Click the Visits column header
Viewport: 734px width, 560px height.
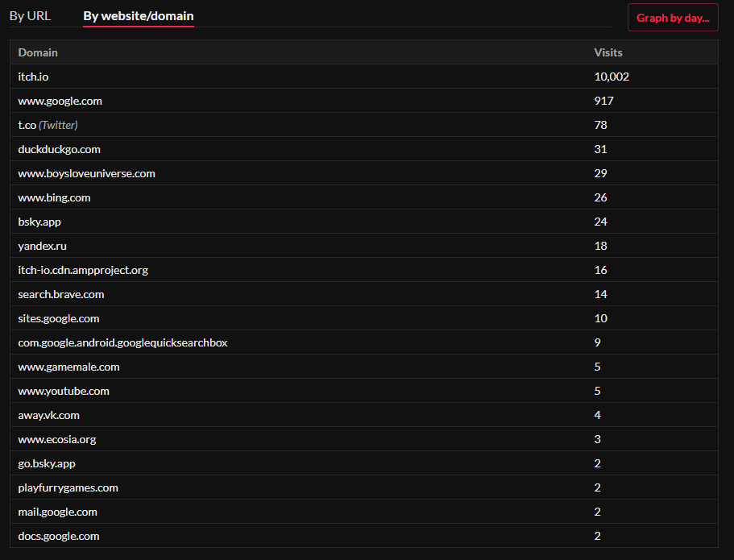coord(608,52)
